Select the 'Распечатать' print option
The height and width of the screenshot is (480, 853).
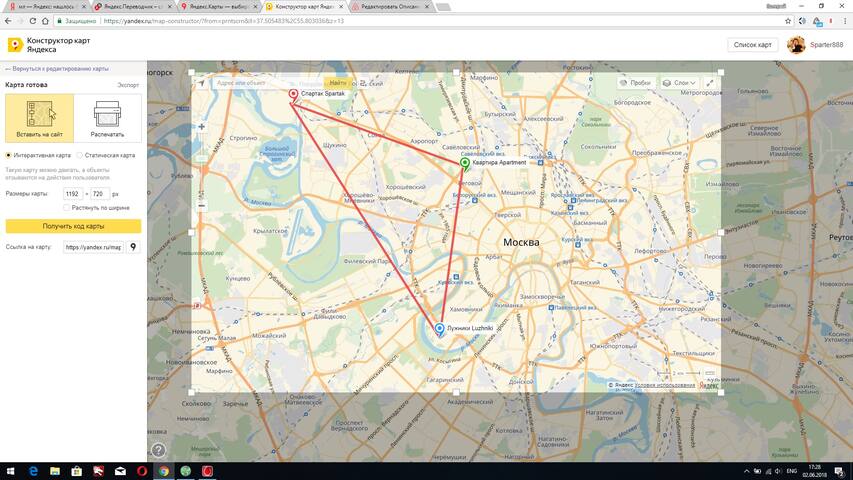tap(107, 118)
